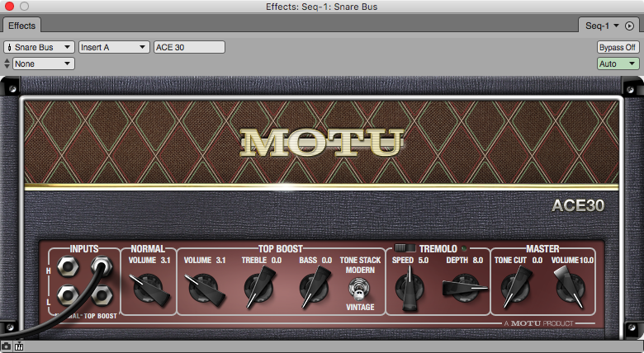This screenshot has width=644, height=353.
Task: Click the up/down stepper arrows beside None
Action: tap(7, 64)
